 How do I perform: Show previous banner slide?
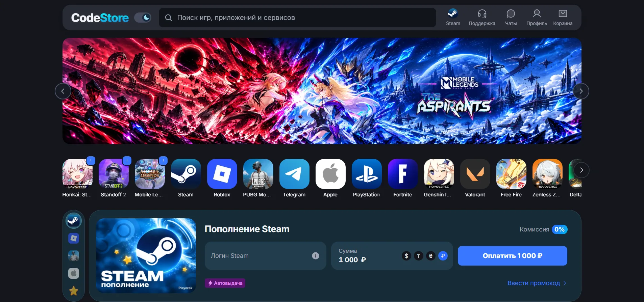tap(63, 91)
